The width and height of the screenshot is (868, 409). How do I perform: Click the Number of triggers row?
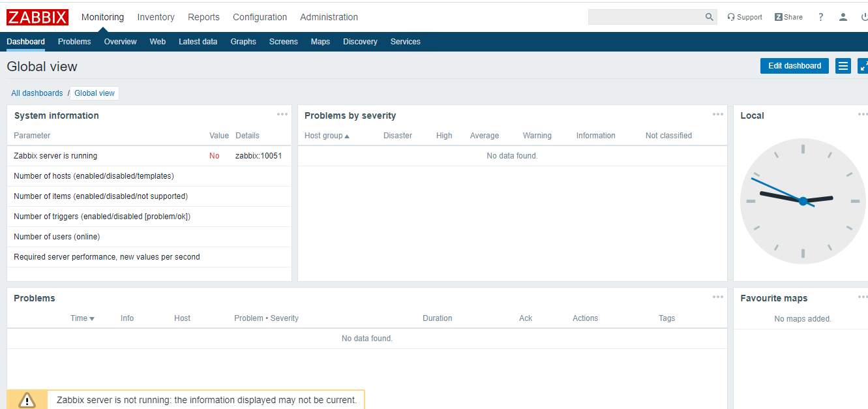149,217
